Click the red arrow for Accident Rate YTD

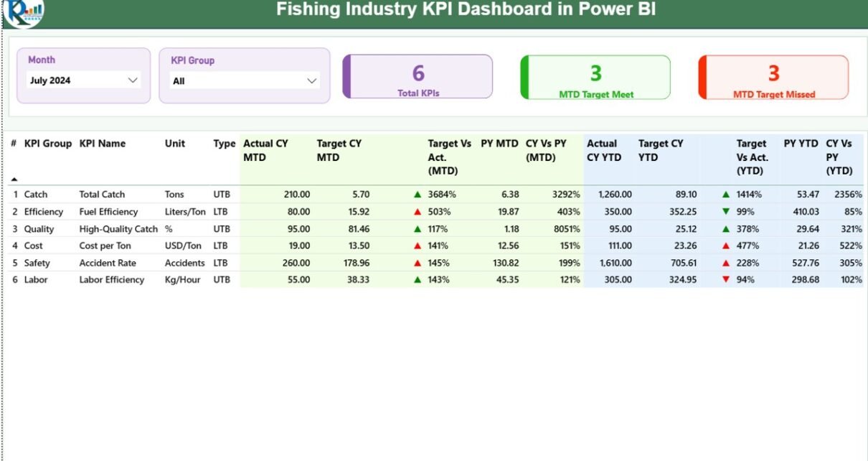coord(726,263)
